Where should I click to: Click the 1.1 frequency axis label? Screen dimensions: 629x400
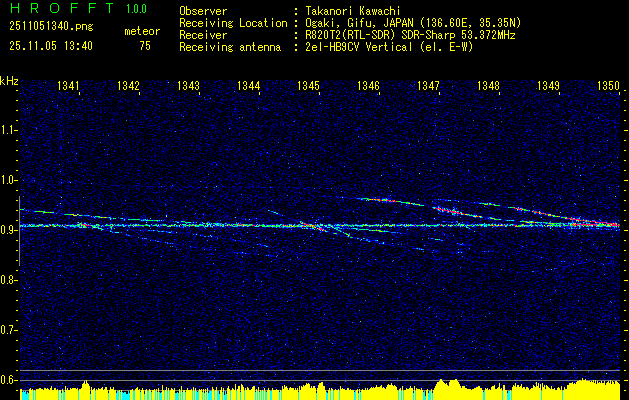8,130
